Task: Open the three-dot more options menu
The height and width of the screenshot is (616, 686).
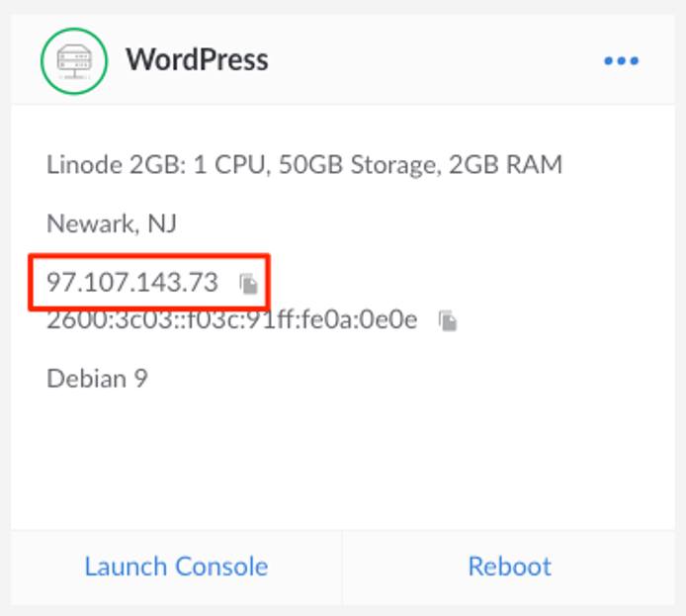Action: point(621,61)
